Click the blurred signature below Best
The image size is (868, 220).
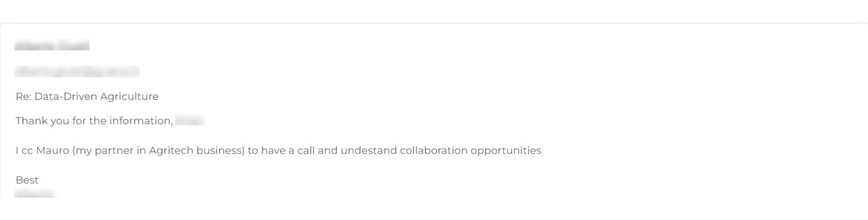(34, 194)
